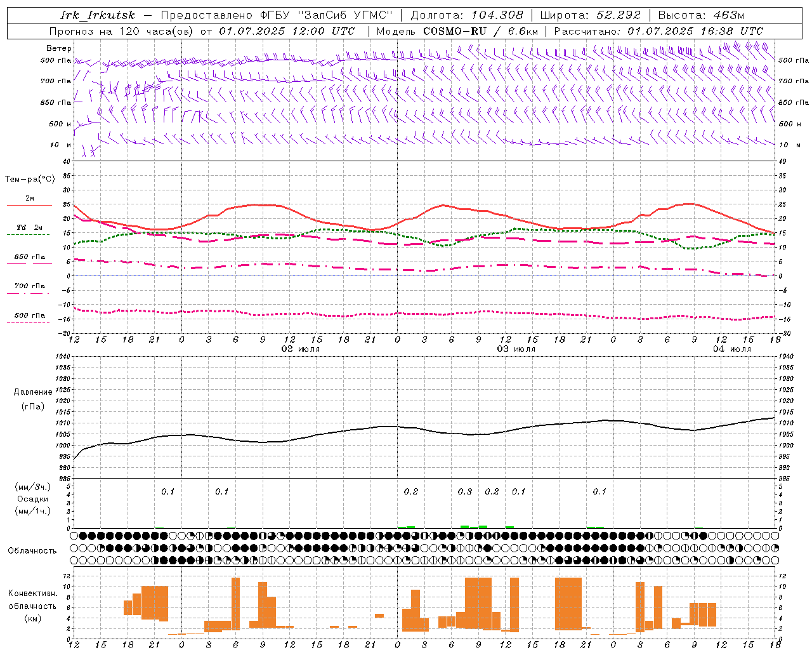Click the '03 июля' date label
812x650 pixels.
(x=516, y=349)
